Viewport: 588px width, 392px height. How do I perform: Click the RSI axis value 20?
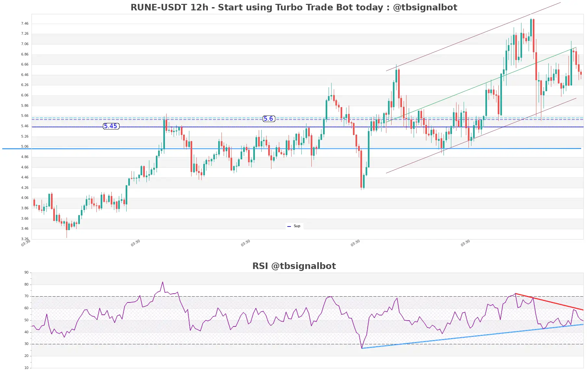coord(26,356)
